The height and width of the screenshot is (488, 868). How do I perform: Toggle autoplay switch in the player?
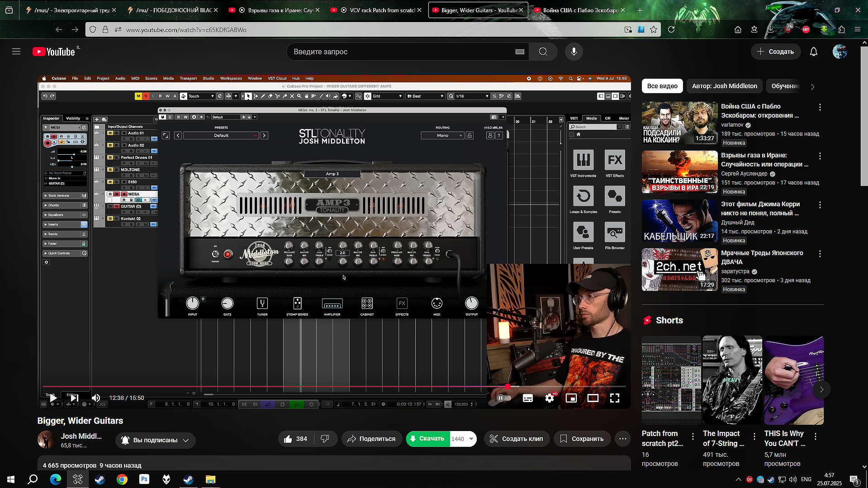pos(504,398)
